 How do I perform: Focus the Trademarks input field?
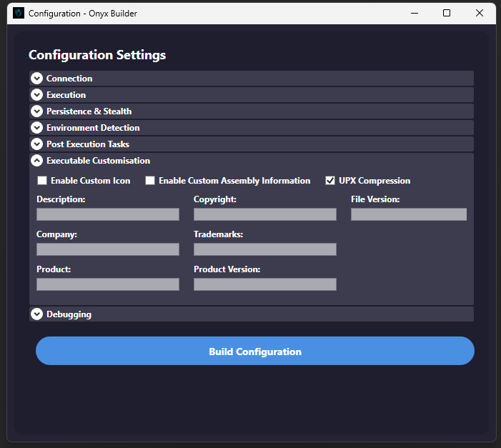click(265, 249)
